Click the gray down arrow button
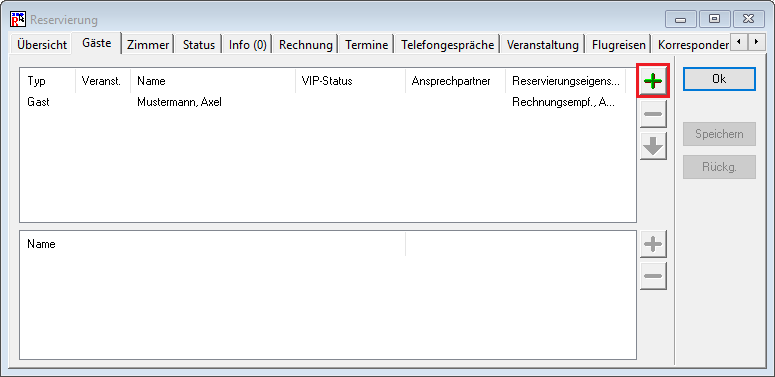Screen dimensions: 775x377 point(653,146)
